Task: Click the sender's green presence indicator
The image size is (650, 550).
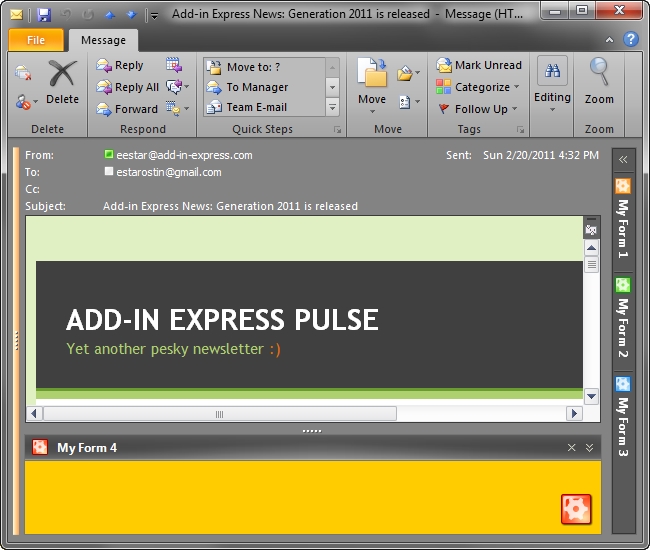Action: coord(109,154)
